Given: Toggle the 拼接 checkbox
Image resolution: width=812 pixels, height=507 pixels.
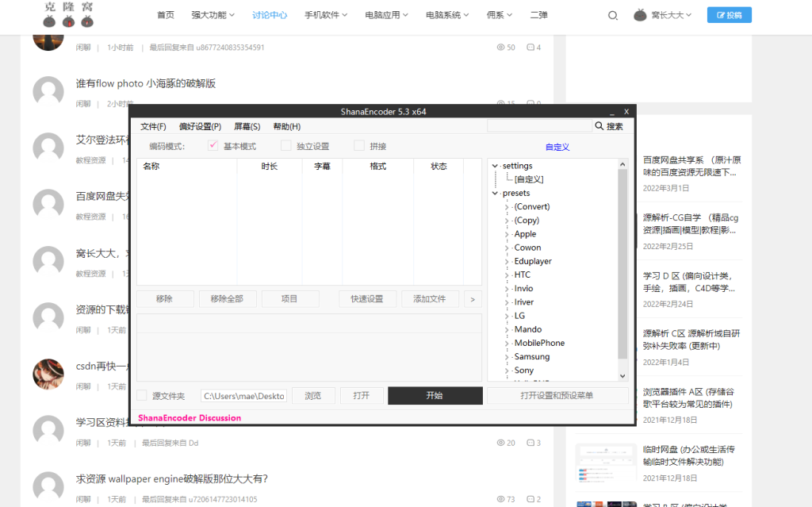Looking at the screenshot, I should point(359,146).
